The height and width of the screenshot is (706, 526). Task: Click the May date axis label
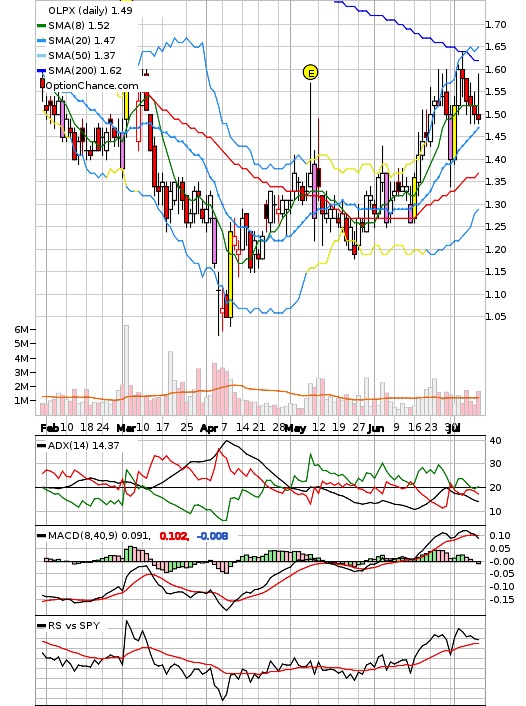click(296, 428)
